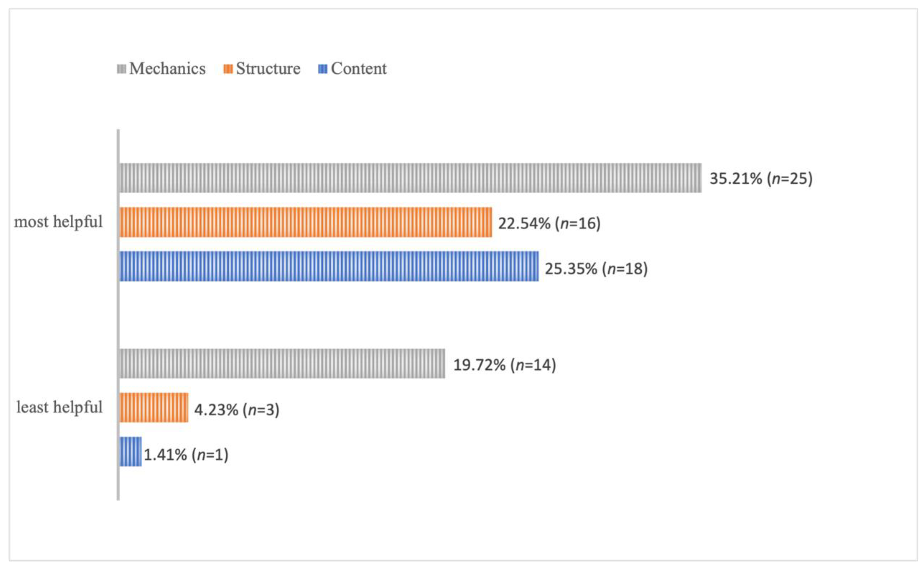
Task: Select the Mechanics legend label
Action: tap(167, 69)
